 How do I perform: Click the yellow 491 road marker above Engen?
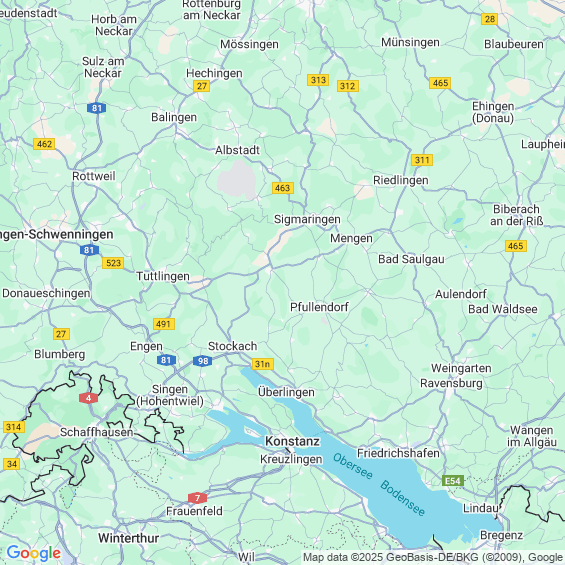click(x=164, y=324)
